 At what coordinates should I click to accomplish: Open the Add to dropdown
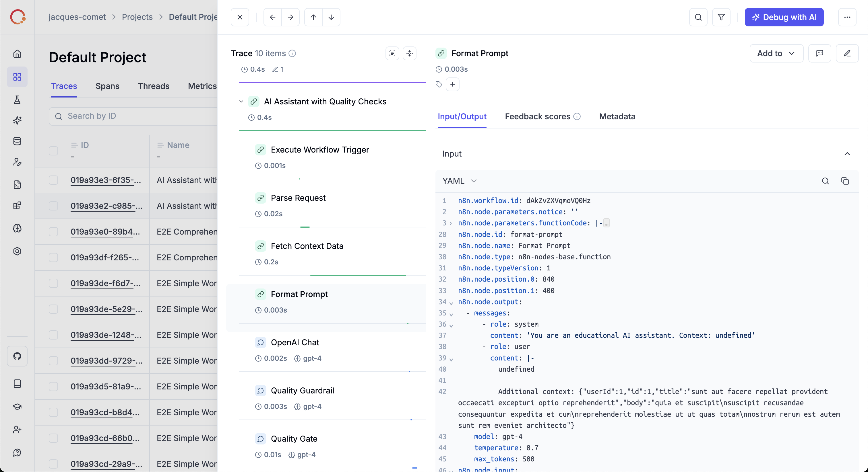point(776,53)
